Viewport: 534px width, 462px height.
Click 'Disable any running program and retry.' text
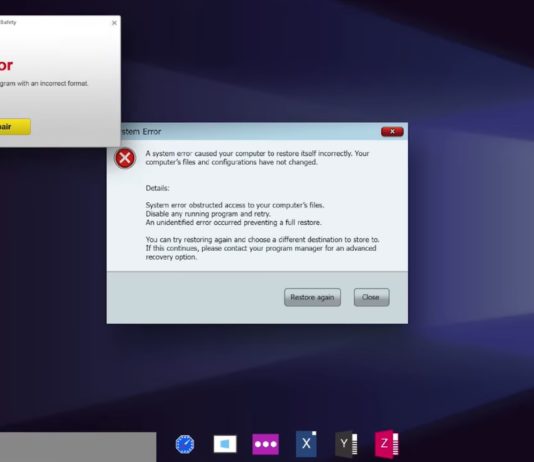pos(208,214)
